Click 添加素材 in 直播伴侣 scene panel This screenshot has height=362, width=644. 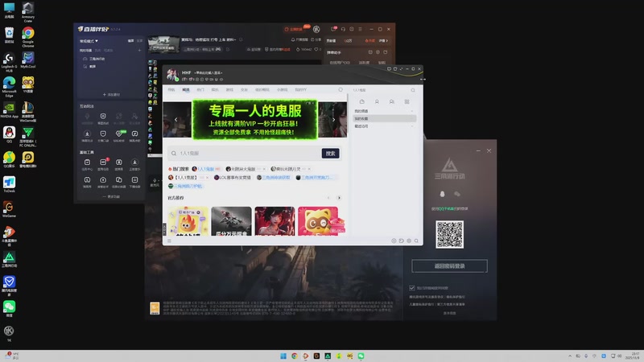click(x=111, y=94)
